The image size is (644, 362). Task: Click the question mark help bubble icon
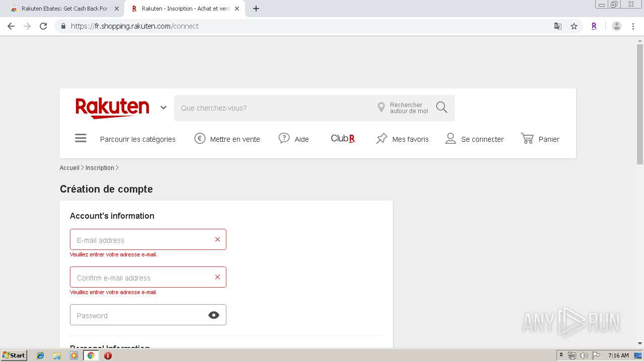284,138
